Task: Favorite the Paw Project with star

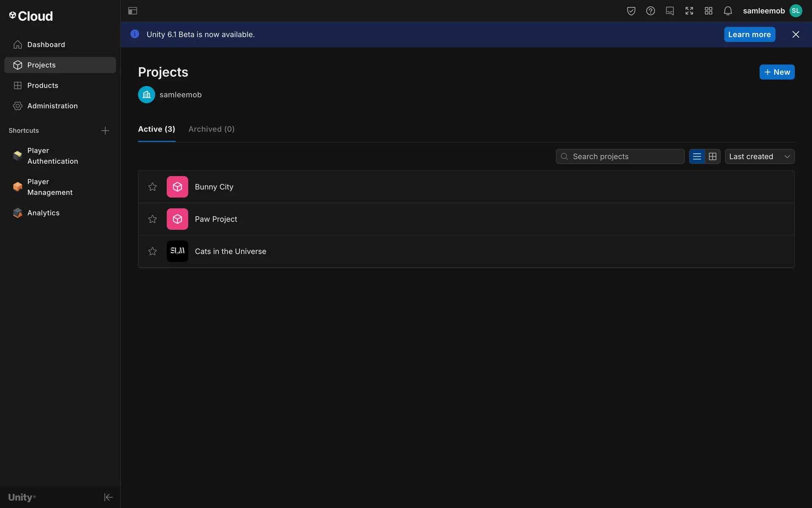Action: click(x=152, y=219)
